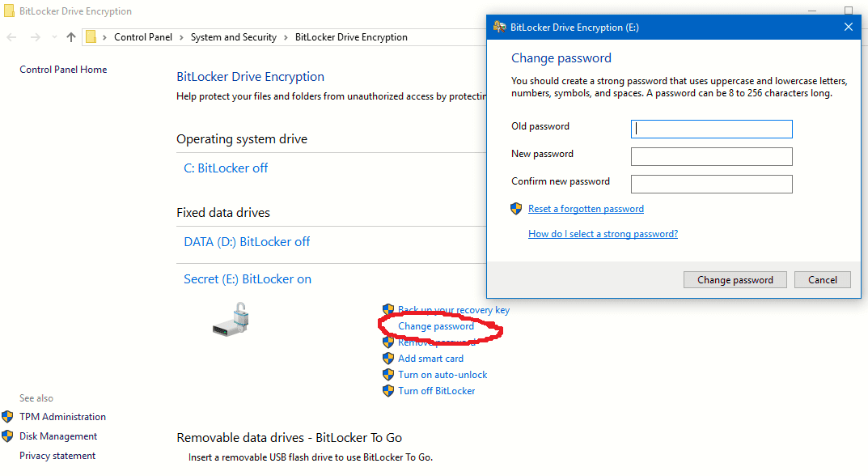Open Control Panel breadcrumb

point(143,37)
